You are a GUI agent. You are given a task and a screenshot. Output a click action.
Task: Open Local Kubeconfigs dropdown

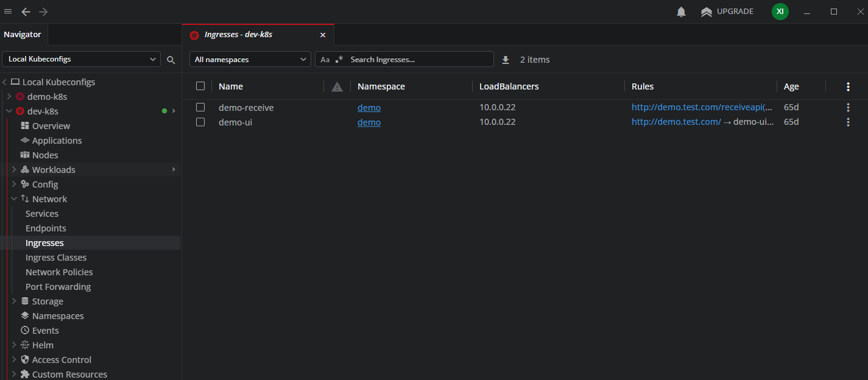[x=82, y=59]
